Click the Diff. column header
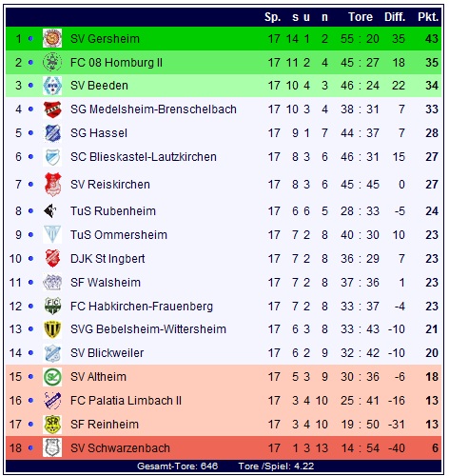 tap(395, 17)
